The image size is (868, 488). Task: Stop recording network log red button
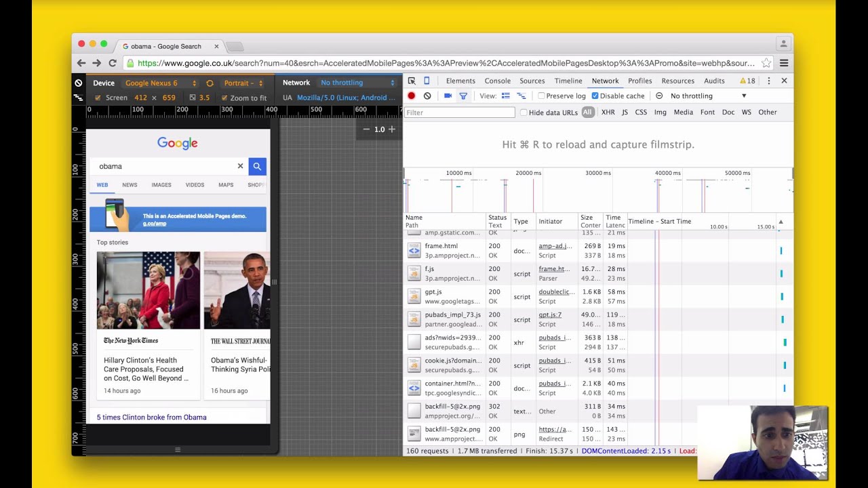411,96
